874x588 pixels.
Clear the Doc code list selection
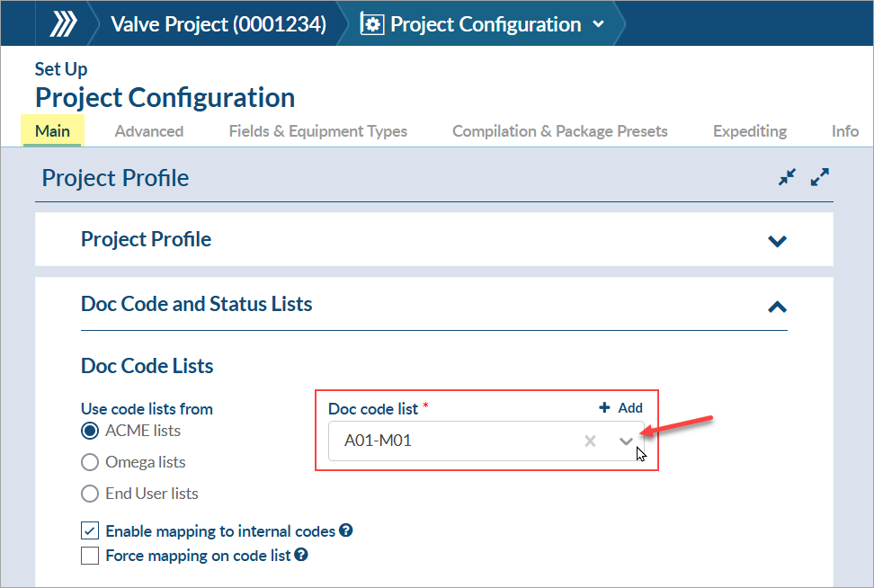click(x=590, y=441)
